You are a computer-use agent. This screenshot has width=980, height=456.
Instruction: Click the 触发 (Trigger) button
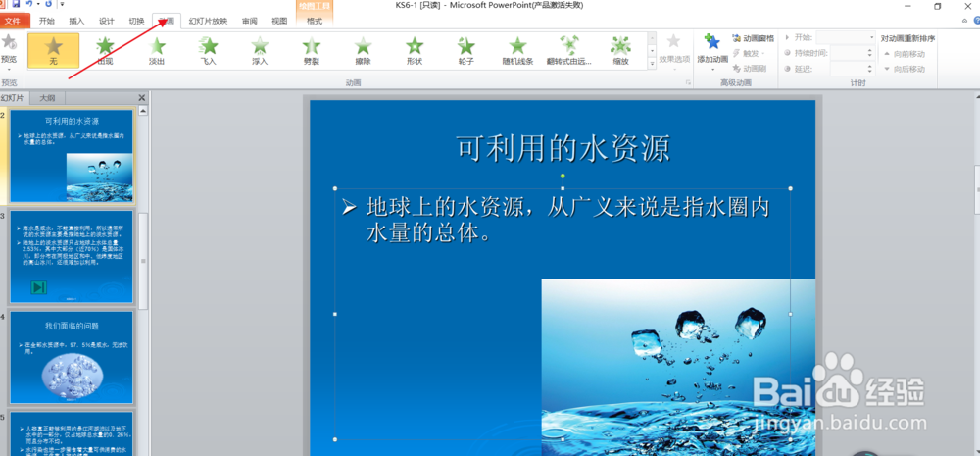[x=749, y=53]
